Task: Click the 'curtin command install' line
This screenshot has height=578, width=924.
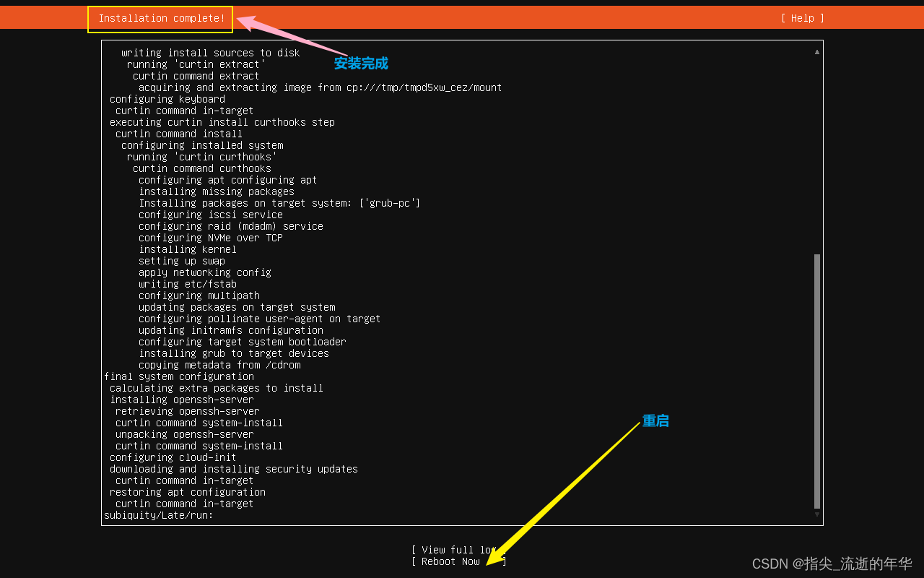Action: click(178, 134)
